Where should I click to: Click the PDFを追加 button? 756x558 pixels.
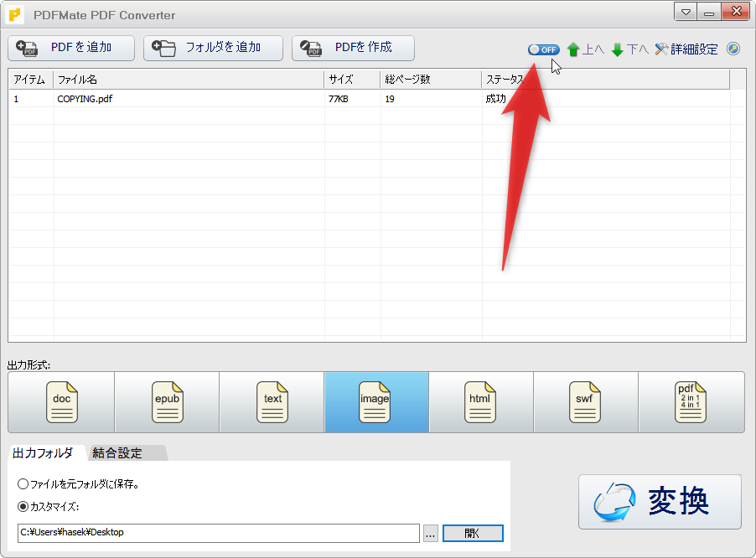(71, 49)
